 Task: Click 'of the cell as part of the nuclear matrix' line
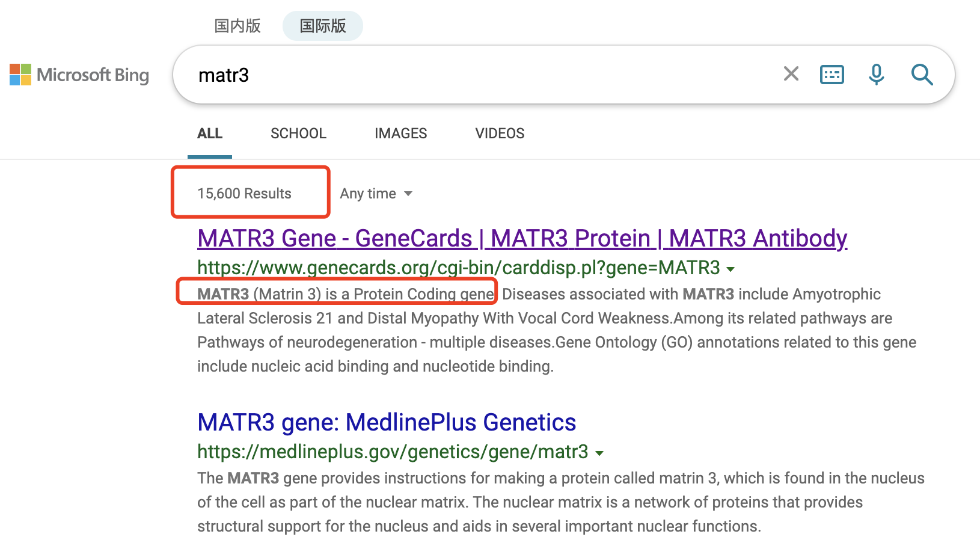click(x=530, y=502)
